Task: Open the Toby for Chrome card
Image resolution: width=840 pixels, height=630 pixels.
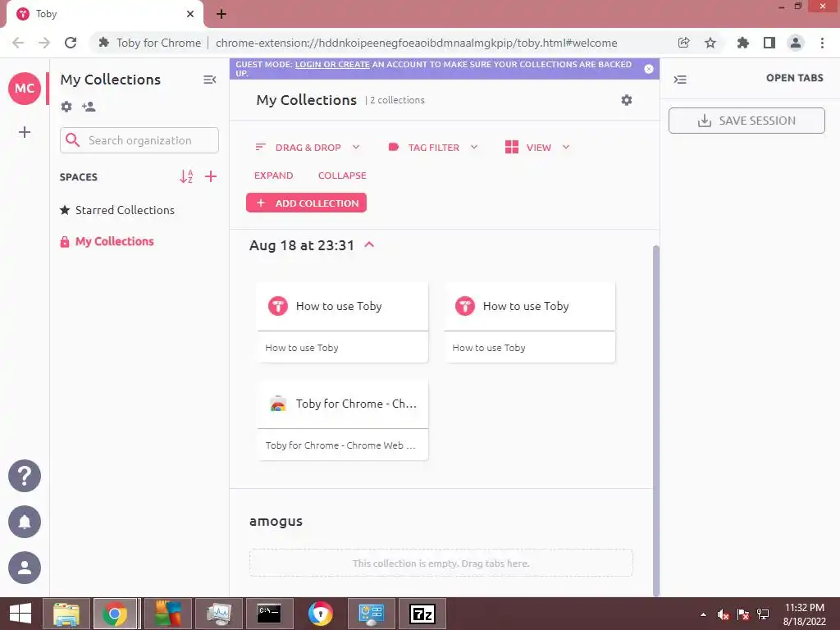Action: point(342,420)
